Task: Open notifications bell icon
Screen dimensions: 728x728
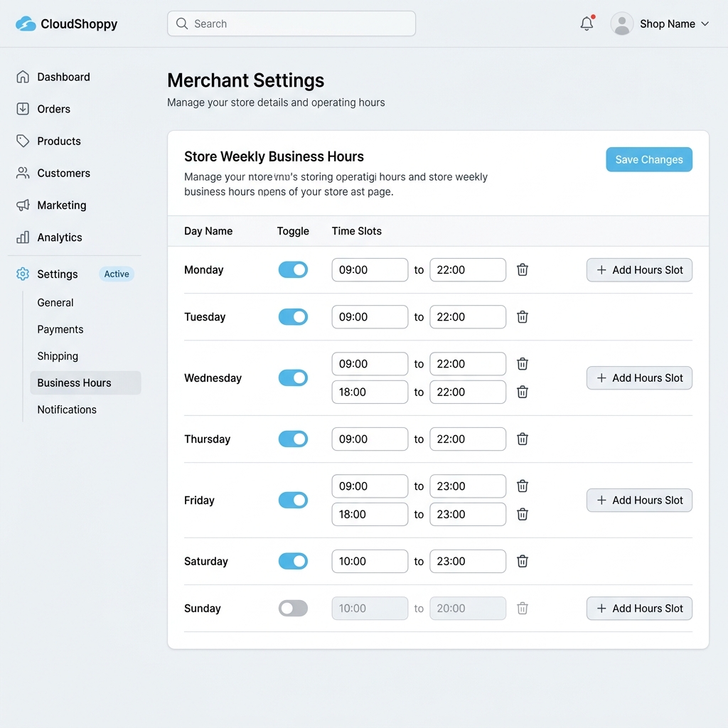Action: [x=587, y=23]
